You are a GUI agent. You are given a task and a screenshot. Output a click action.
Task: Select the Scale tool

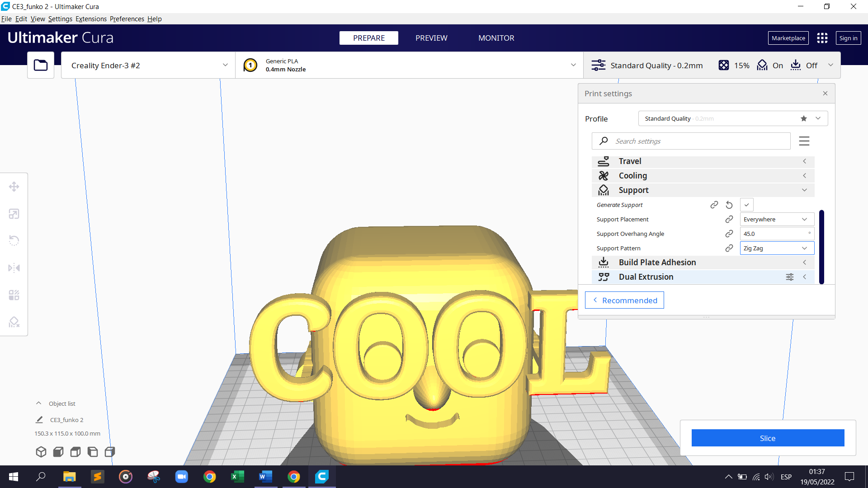(14, 214)
